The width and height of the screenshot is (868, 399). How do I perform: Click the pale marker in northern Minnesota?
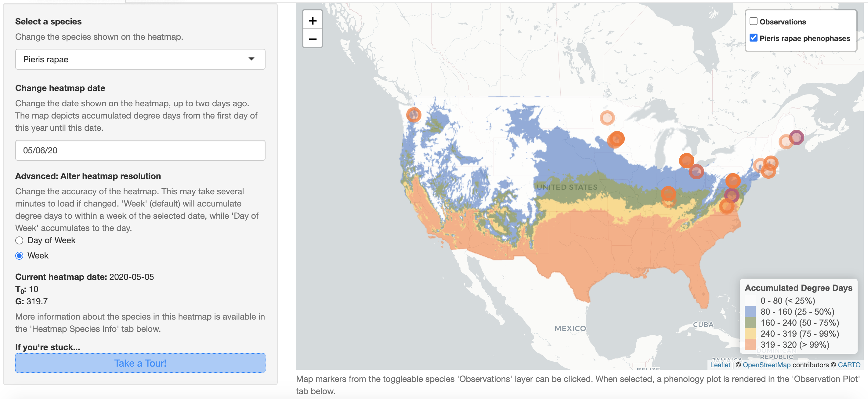607,118
